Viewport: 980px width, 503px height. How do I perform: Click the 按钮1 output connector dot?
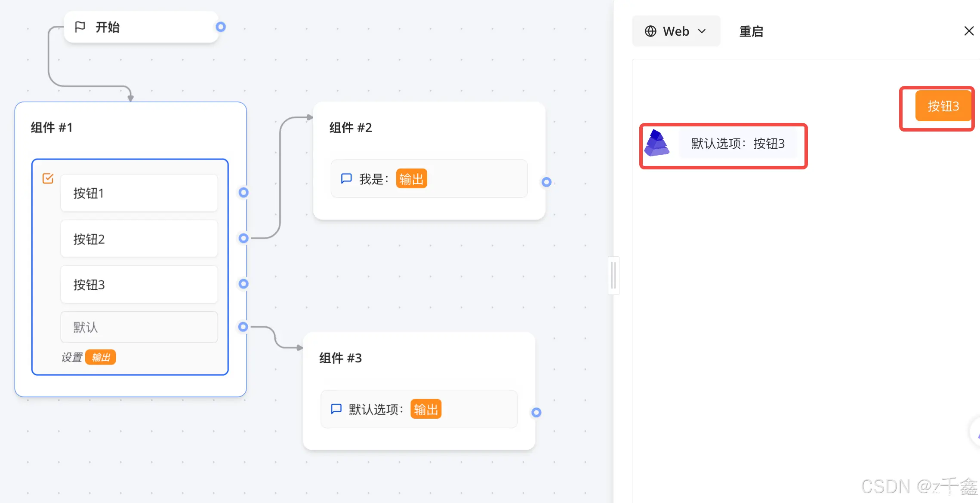[x=243, y=192]
